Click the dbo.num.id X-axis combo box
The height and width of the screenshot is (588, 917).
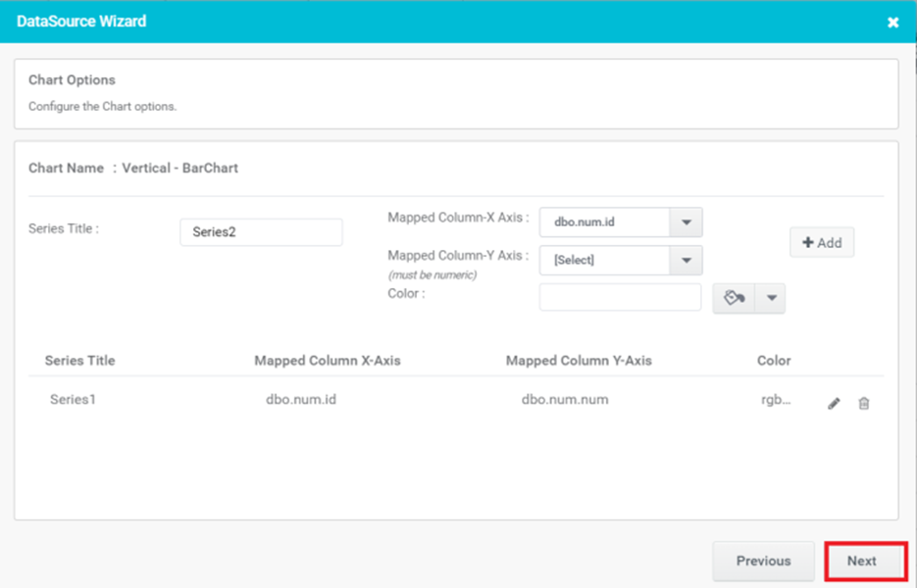604,222
